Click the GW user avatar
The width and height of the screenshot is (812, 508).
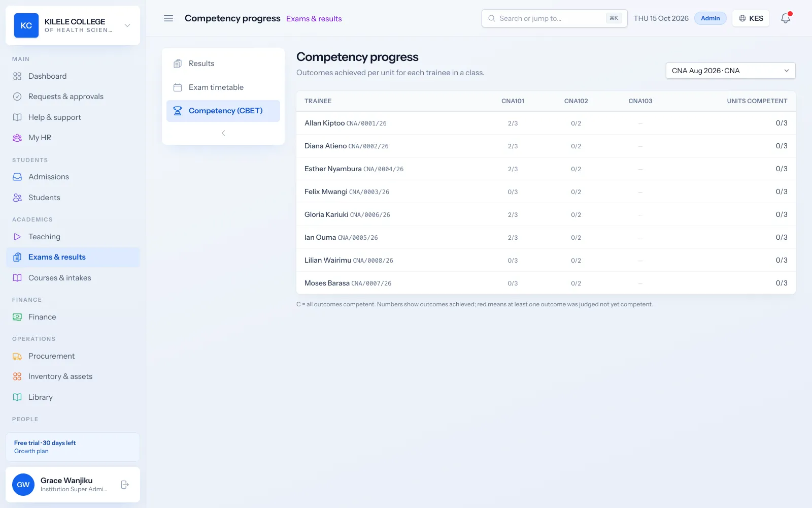click(23, 485)
